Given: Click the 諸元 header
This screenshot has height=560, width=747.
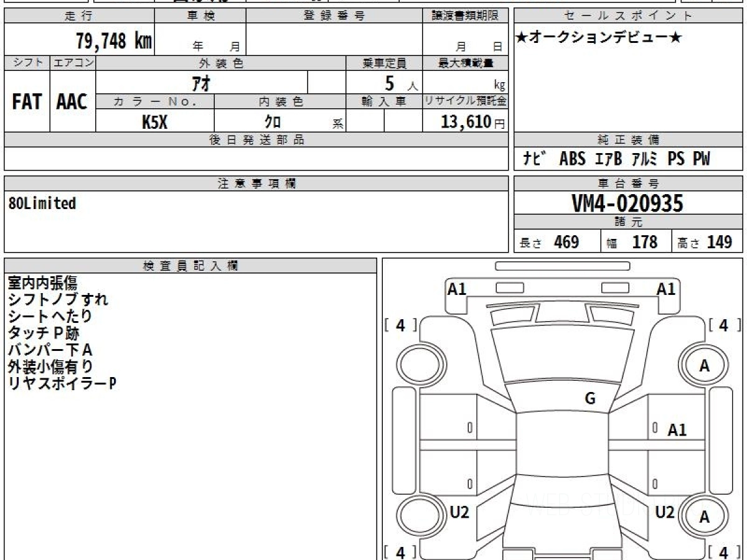Looking at the screenshot, I should click(629, 222).
